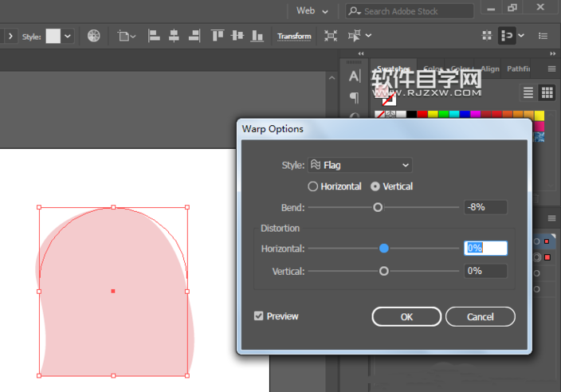This screenshot has width=561, height=392.
Task: Open the Character panel icon
Action: click(355, 76)
